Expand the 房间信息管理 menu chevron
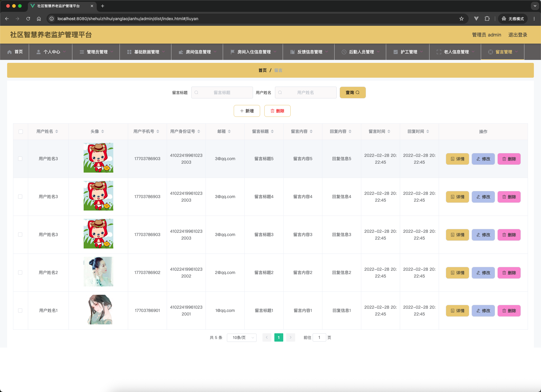 click(x=215, y=52)
